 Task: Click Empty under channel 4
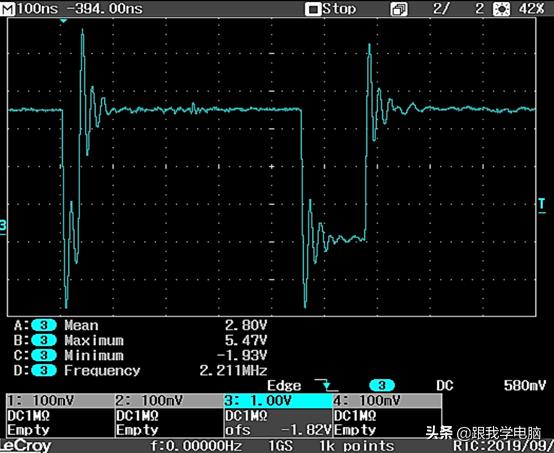coord(355,430)
